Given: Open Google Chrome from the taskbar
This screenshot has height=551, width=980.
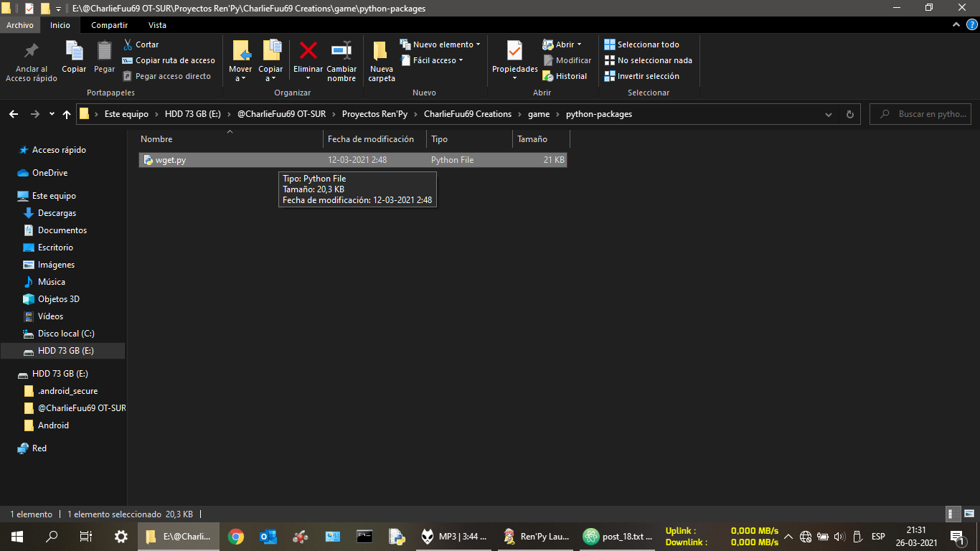Looking at the screenshot, I should 235,536.
